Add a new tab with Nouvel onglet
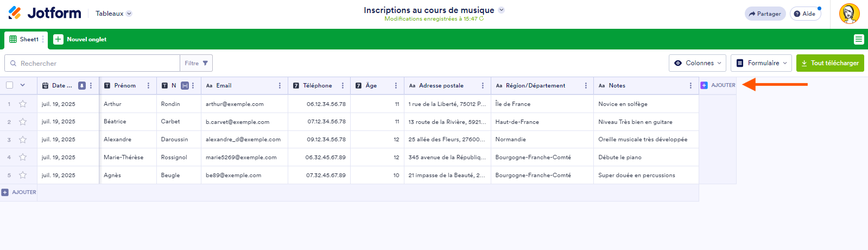This screenshot has width=868, height=250. click(80, 39)
